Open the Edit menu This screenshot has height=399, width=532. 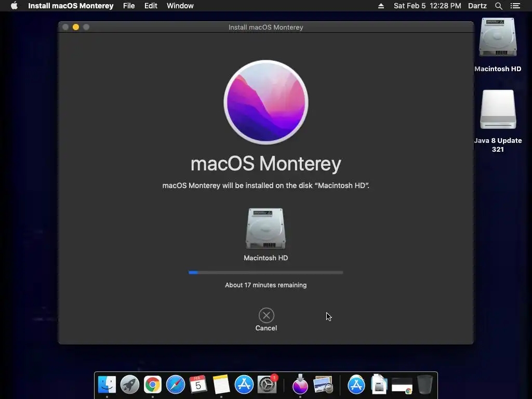[x=151, y=6]
